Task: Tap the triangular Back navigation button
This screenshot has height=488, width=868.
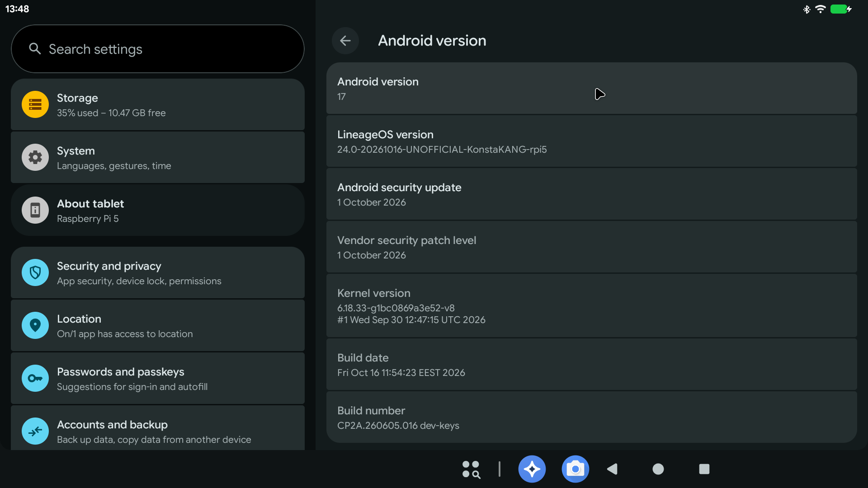Action: tap(613, 469)
